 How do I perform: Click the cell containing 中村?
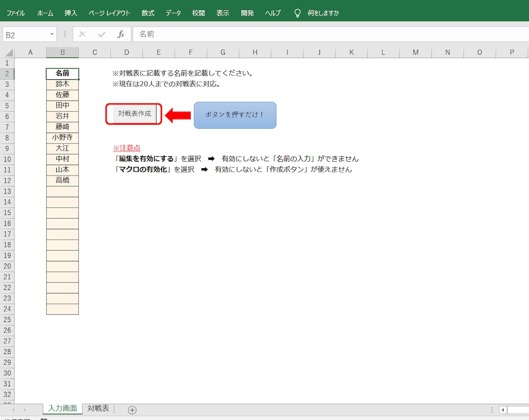pos(62,159)
